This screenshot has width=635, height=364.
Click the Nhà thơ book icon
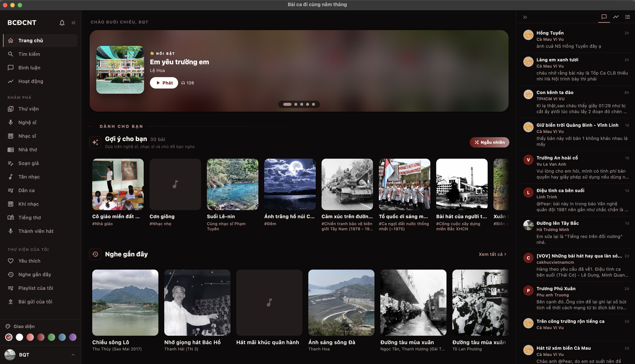11,149
